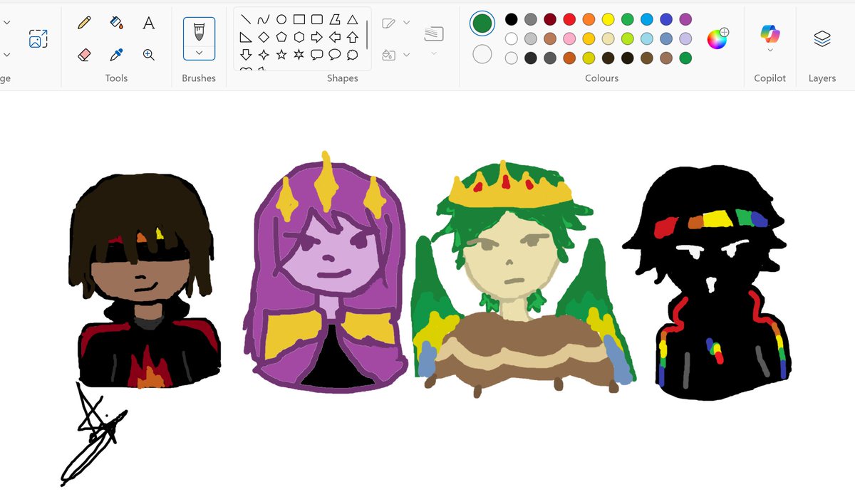Image resolution: width=855 pixels, height=504 pixels.
Task: Pick the yellow swatch in the top row
Action: (608, 19)
